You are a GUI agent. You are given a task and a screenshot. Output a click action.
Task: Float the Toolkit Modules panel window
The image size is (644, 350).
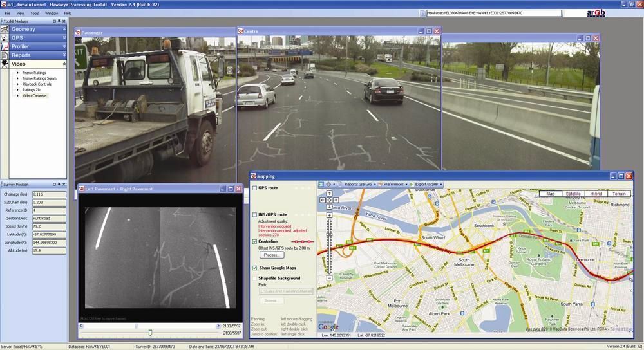[x=54, y=21]
